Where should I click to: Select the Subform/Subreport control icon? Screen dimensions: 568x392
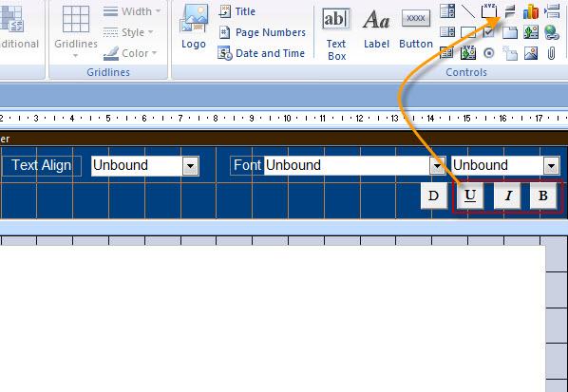pos(447,53)
